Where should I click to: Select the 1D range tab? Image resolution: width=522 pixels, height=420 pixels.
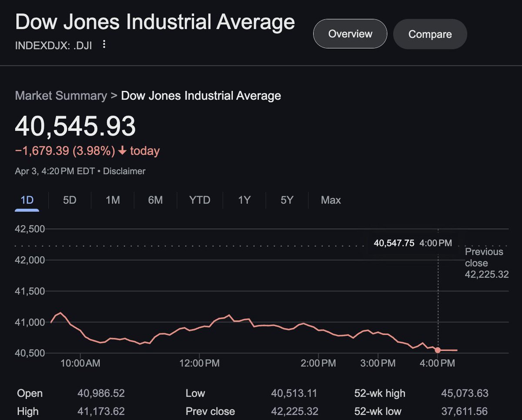[27, 200]
